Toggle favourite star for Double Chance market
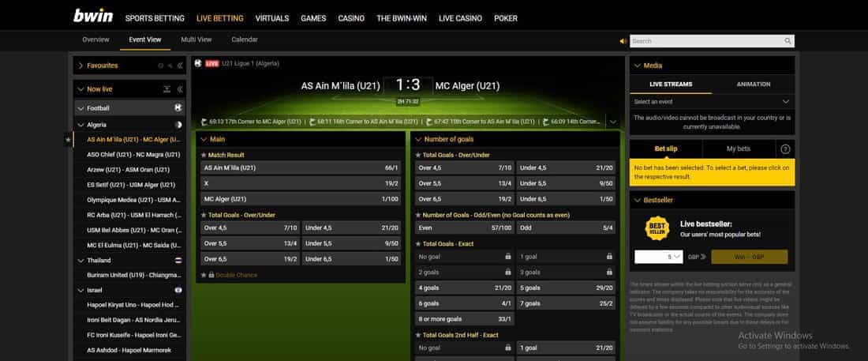 (203, 275)
